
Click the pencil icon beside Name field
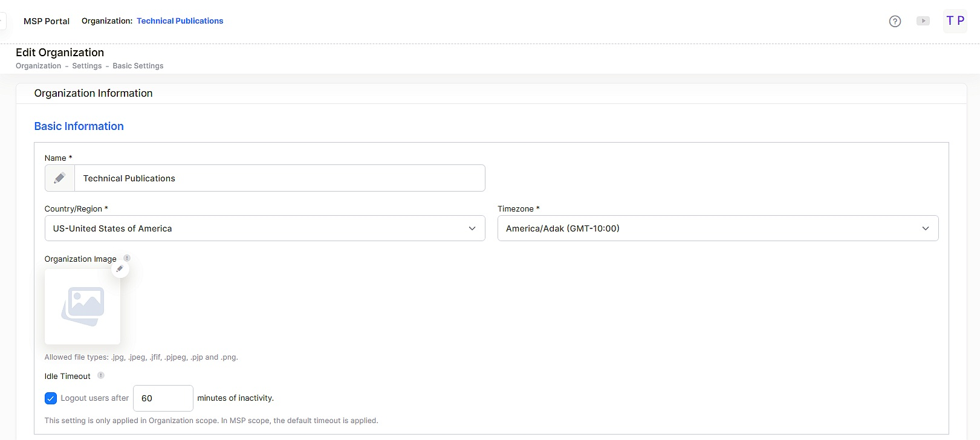click(x=60, y=178)
